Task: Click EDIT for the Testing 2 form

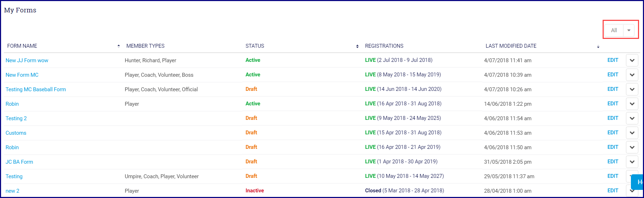Action: pos(613,118)
